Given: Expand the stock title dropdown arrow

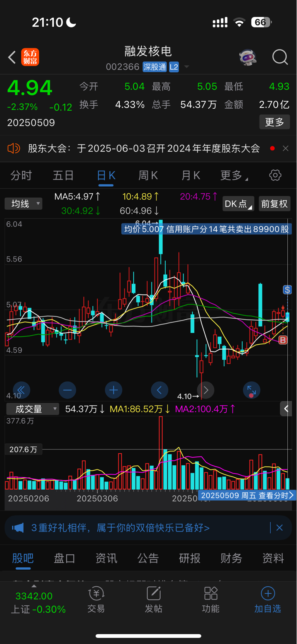Looking at the screenshot, I should coord(187,67).
